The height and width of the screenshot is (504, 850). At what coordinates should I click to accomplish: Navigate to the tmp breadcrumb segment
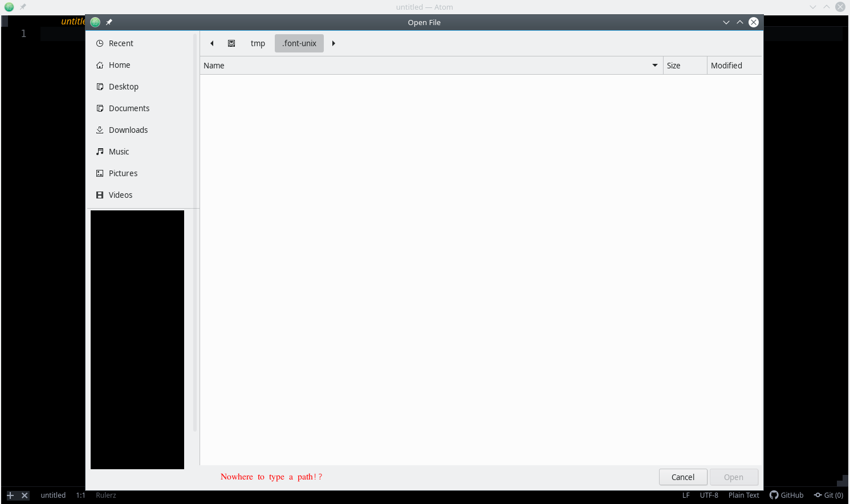click(x=258, y=43)
